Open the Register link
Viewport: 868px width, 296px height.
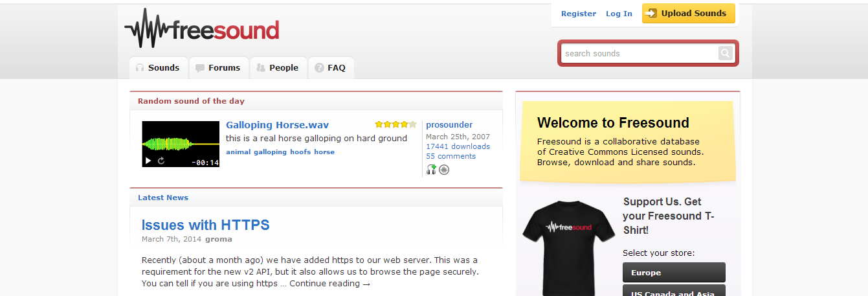point(579,14)
